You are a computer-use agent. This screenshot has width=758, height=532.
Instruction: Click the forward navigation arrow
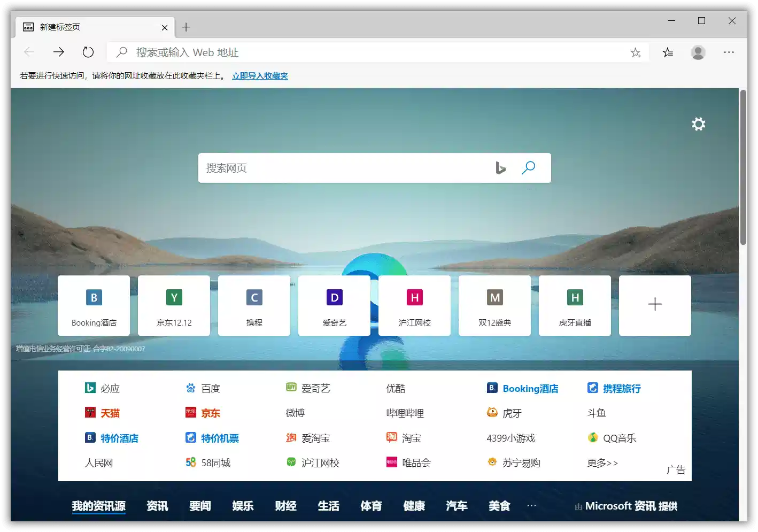[58, 52]
